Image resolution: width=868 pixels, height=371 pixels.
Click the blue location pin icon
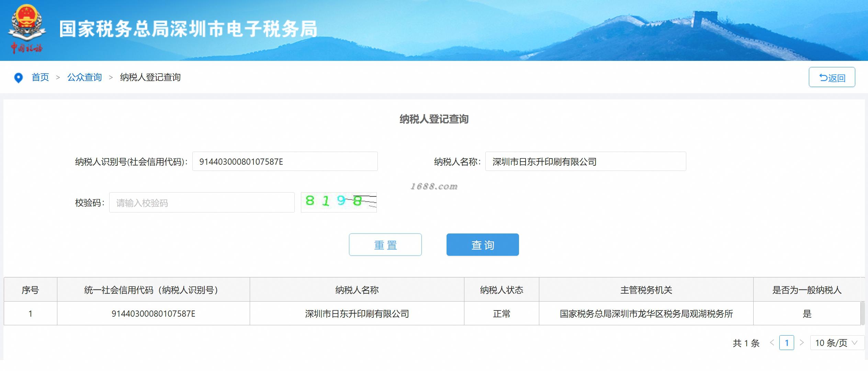click(x=18, y=78)
